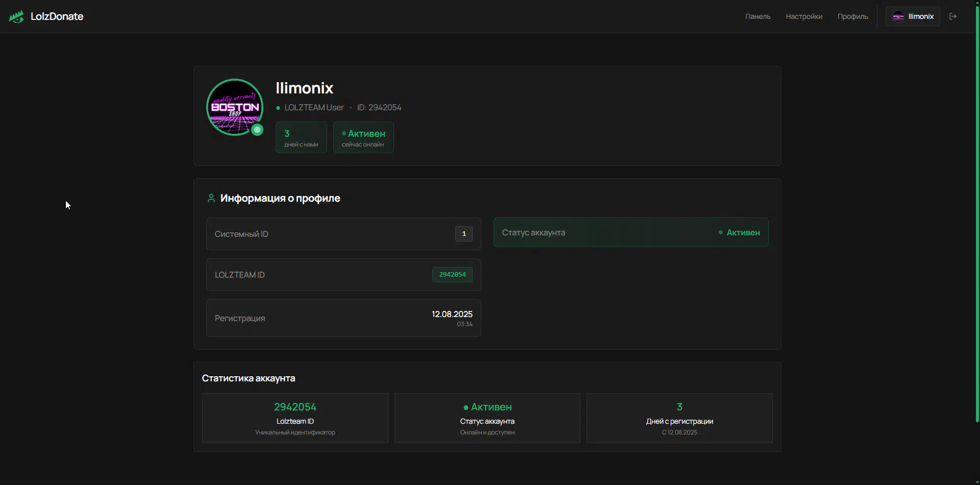This screenshot has height=485, width=980.
Task: Click the LolzDonate brand name text
Action: coord(57,16)
